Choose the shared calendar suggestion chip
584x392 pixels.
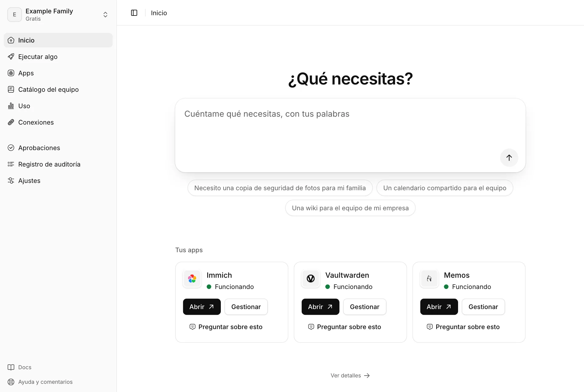(445, 188)
